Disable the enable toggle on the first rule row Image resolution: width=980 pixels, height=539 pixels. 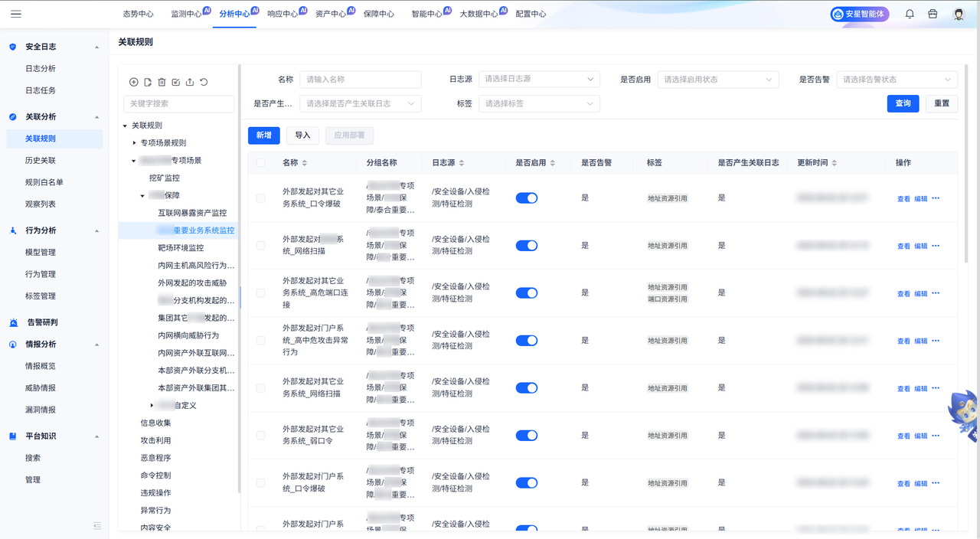[x=527, y=198]
